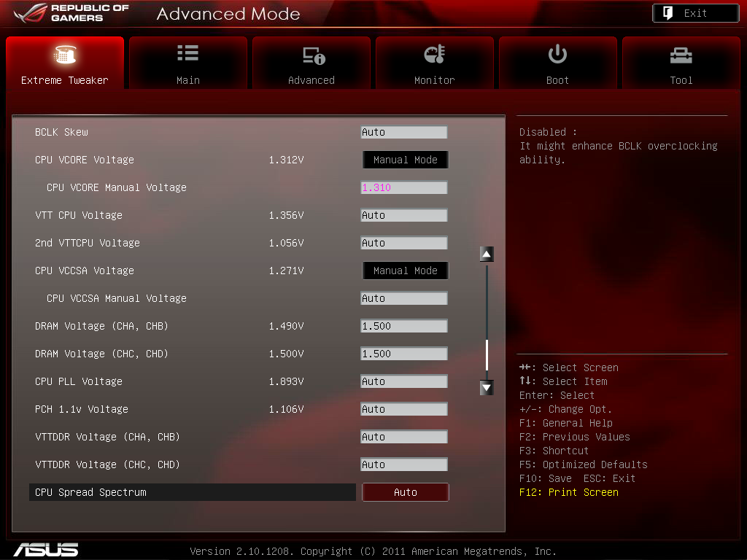Click the ASUS logo at bottom
This screenshot has height=560, width=747.
pos(46,550)
